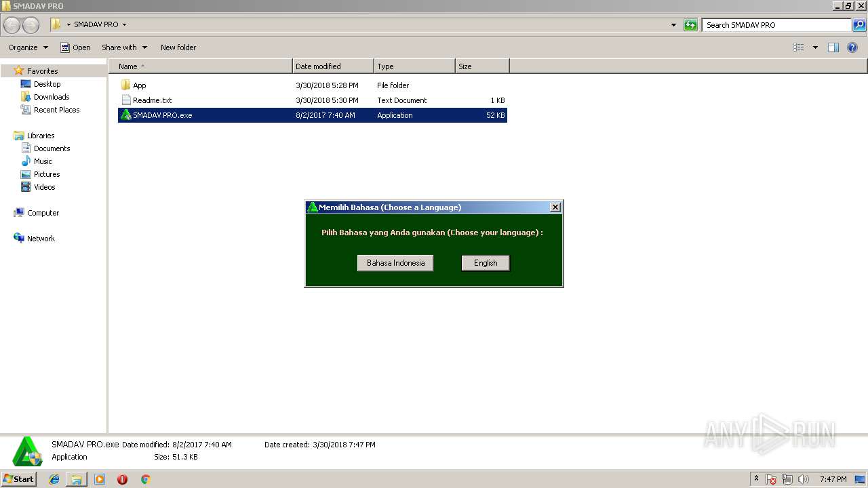Click the Open toolbar button
The width and height of the screenshot is (868, 488).
[x=75, y=47]
